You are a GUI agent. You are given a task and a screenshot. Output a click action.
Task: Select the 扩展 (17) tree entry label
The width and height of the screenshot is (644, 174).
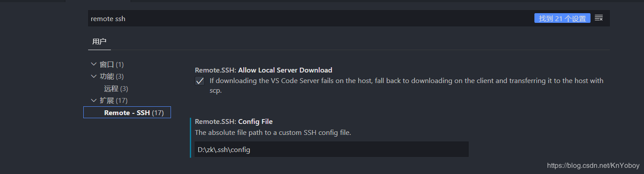(114, 101)
